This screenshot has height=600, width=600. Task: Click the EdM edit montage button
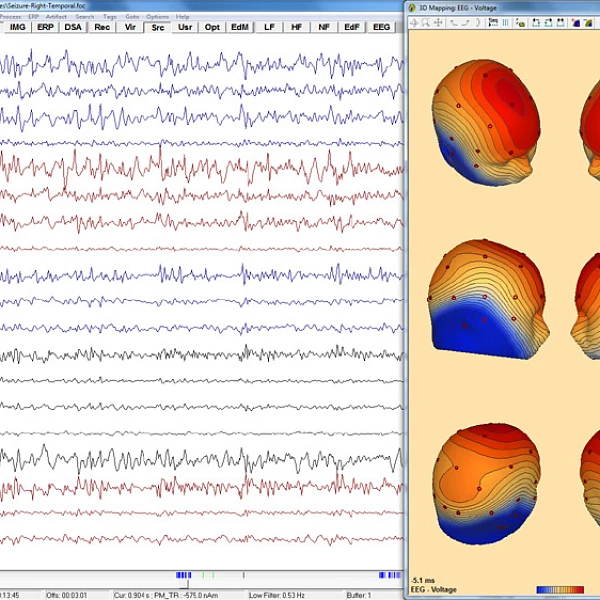pos(240,27)
